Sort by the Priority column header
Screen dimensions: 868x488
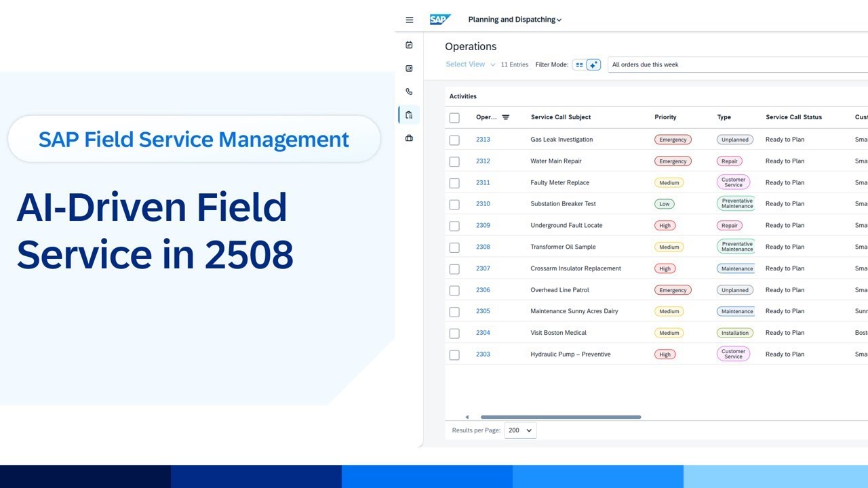(665, 117)
